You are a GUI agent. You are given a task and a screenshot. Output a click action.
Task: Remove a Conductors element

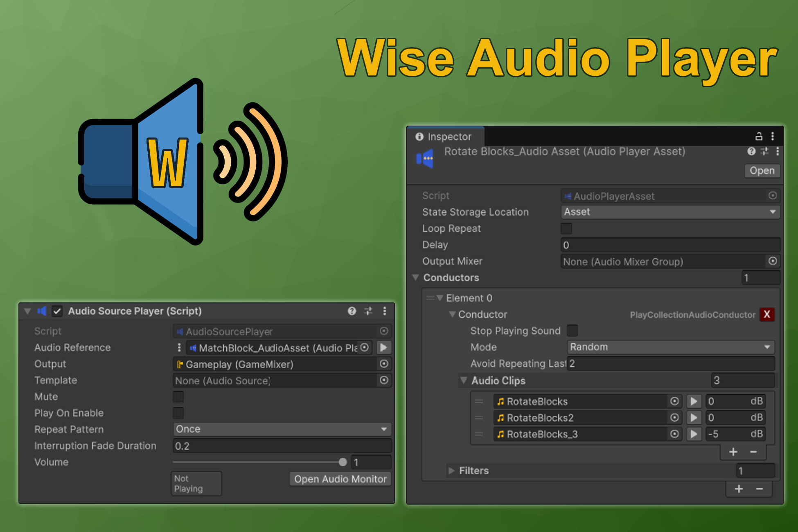coord(760,489)
